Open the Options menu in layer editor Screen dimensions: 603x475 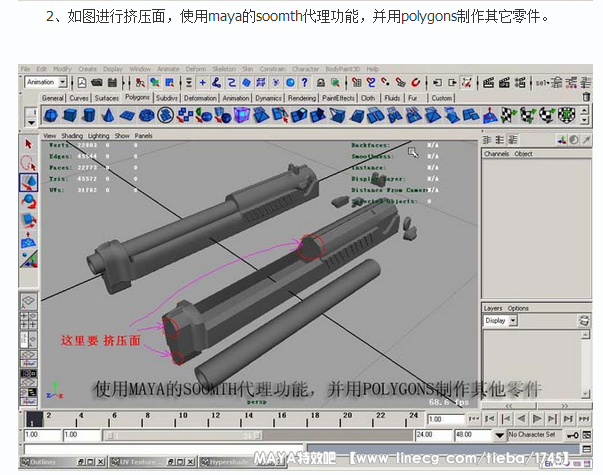click(518, 308)
